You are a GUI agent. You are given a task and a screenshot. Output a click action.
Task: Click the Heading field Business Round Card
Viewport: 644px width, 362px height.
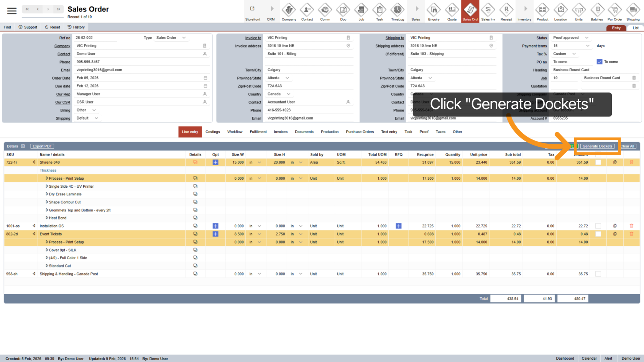[594, 70]
